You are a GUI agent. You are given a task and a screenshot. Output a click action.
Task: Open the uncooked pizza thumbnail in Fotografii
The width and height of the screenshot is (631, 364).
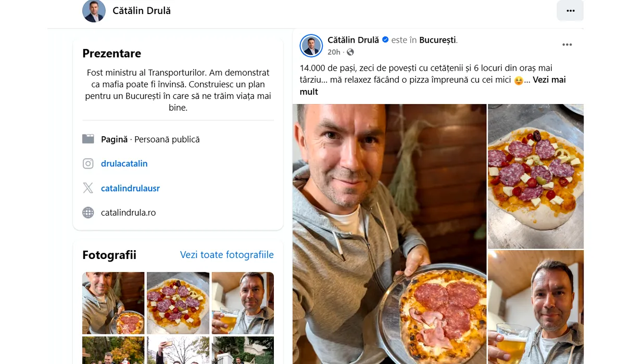pyautogui.click(x=178, y=303)
